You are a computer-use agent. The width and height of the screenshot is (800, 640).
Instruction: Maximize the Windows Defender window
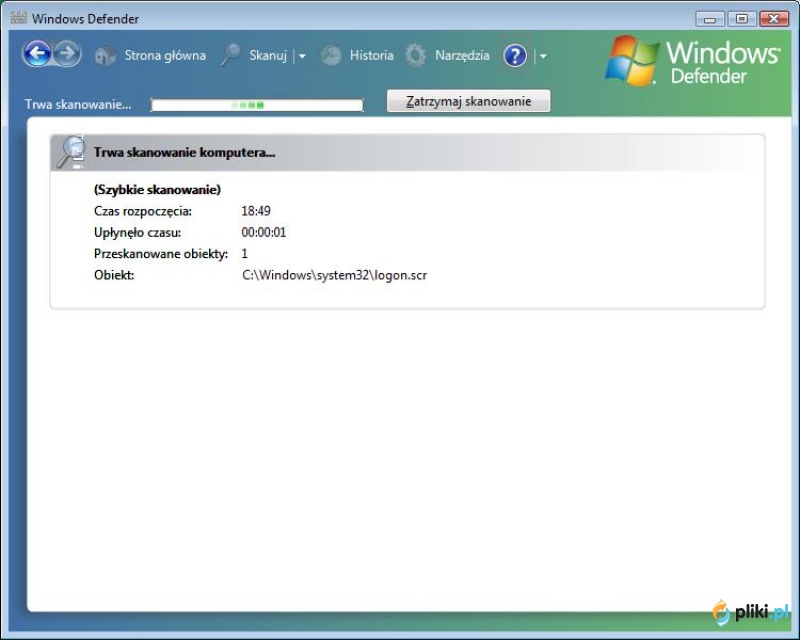coord(742,19)
